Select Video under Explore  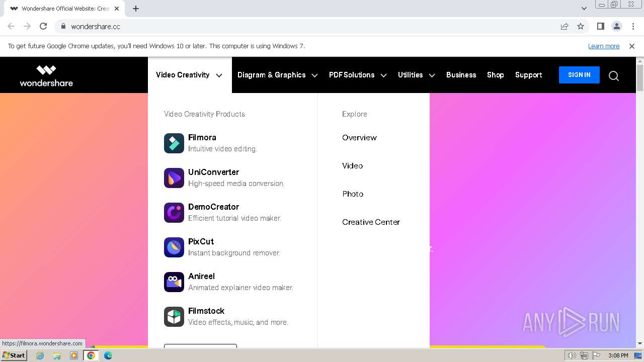[x=352, y=166]
